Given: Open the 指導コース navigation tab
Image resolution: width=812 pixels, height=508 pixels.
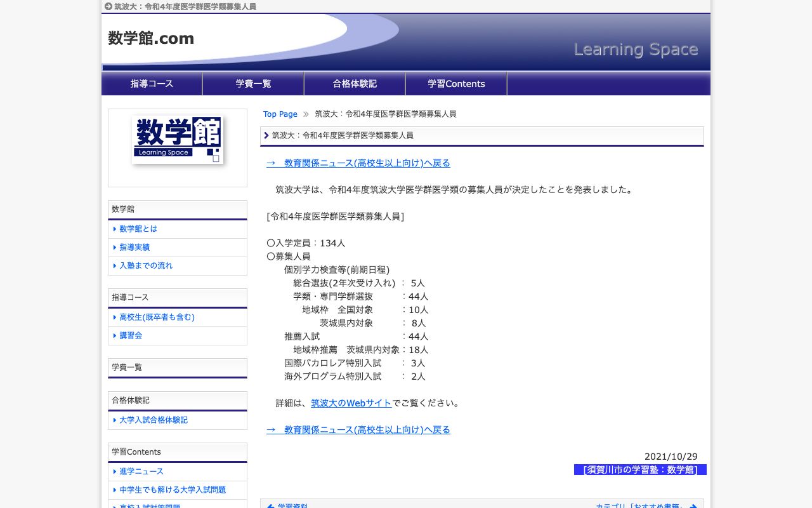Looking at the screenshot, I should (152, 83).
